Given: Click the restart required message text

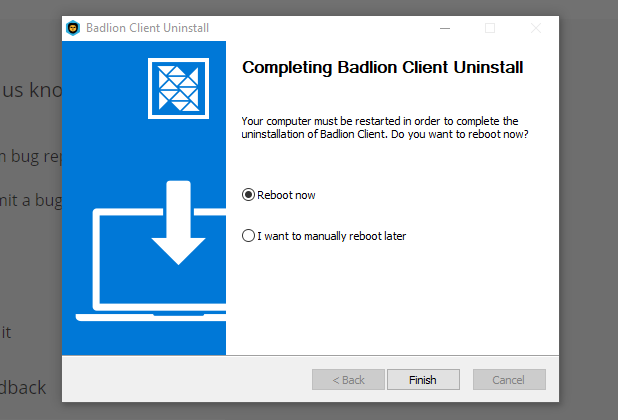Looking at the screenshot, I should (x=385, y=127).
